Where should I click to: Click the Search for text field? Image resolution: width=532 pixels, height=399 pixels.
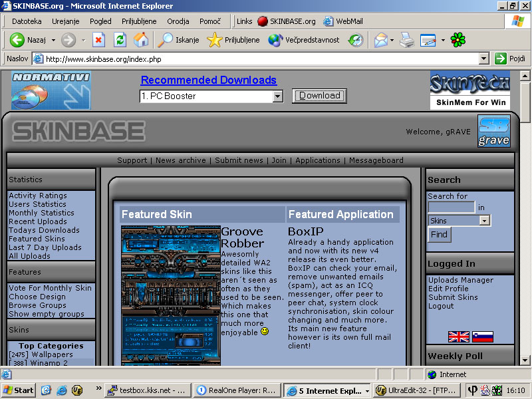(x=451, y=207)
